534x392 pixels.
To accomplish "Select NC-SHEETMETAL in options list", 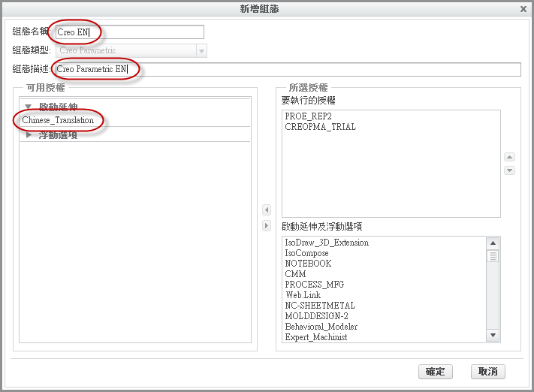I will tap(320, 306).
